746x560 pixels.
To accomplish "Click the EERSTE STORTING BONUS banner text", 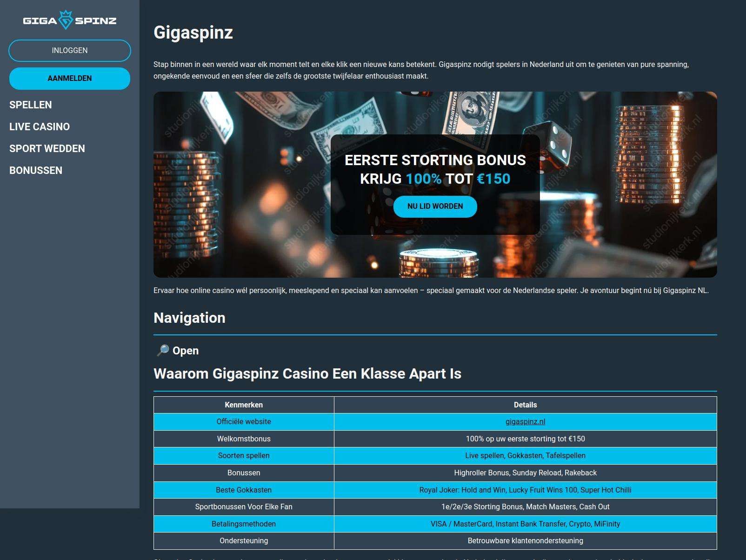I will coord(435,160).
